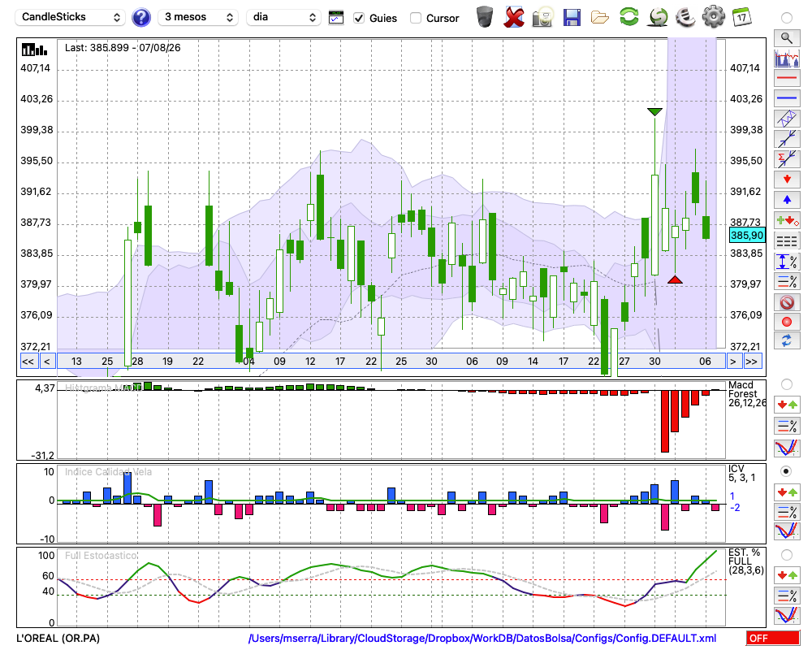Toggle the red OFF indicator
Viewport: 812px width, 650px height.
coord(773,638)
